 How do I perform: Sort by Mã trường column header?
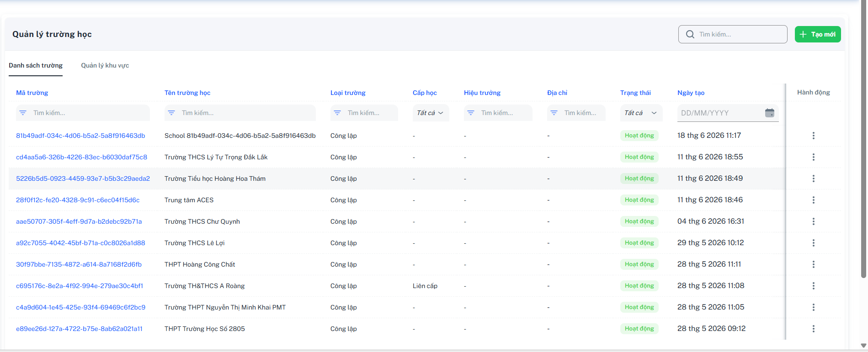(32, 93)
